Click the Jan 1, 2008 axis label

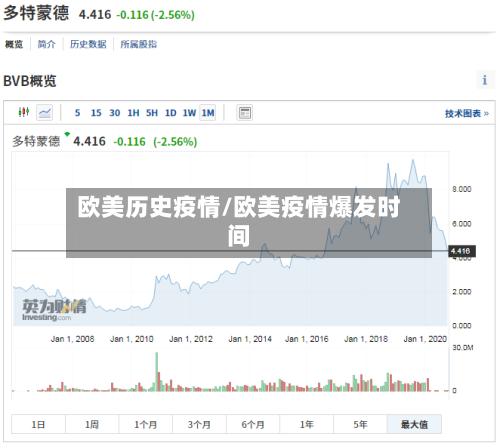pyautogui.click(x=72, y=339)
